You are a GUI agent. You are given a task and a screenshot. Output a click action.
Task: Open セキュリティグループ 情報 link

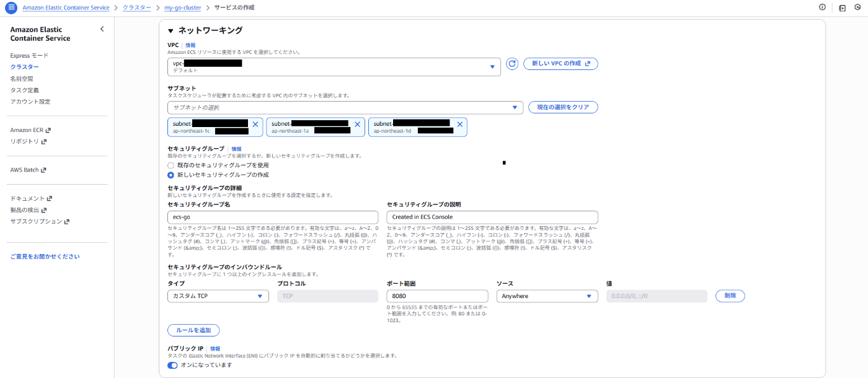click(x=236, y=149)
